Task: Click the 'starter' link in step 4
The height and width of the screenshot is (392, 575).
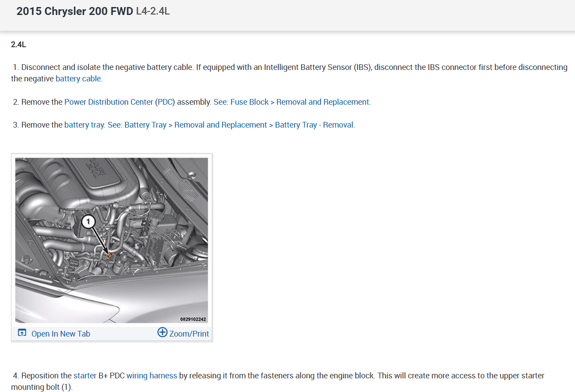Action: tap(85, 375)
